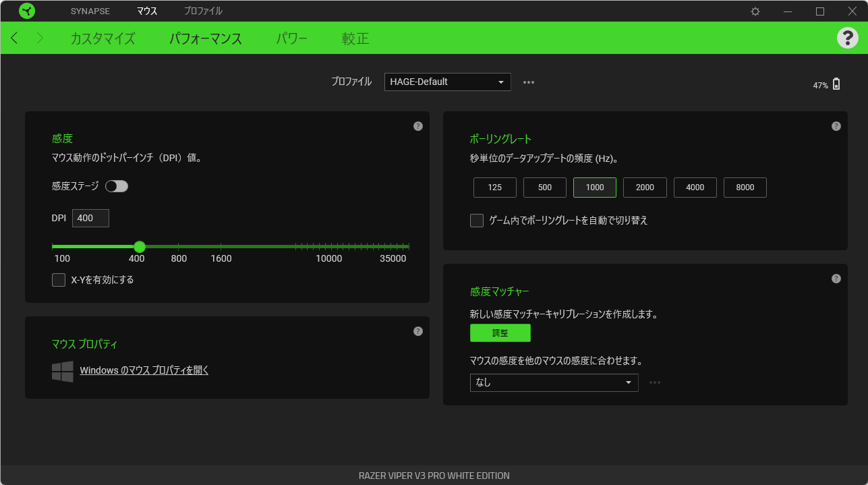Select the パフォーマンス tab
The image size is (868, 485).
coord(206,38)
